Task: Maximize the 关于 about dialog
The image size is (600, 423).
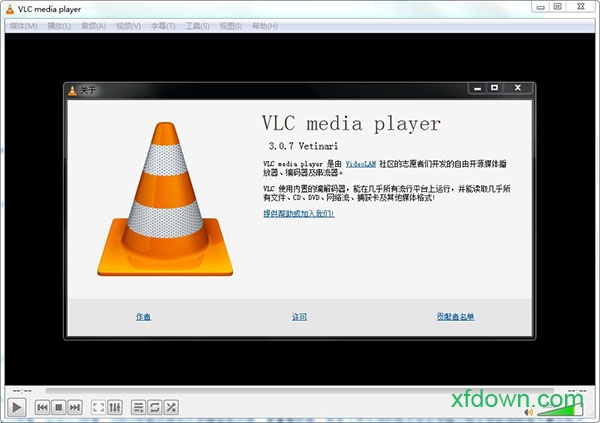Action: [x=494, y=88]
